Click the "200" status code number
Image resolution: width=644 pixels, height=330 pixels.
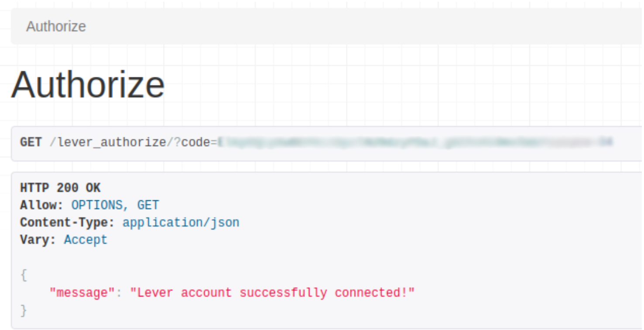pyautogui.click(x=67, y=188)
